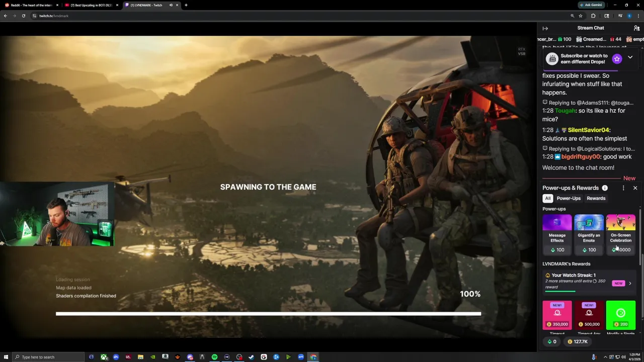Screen dimensions: 644x362
Task: Go back in browser history
Action: click(6, 16)
